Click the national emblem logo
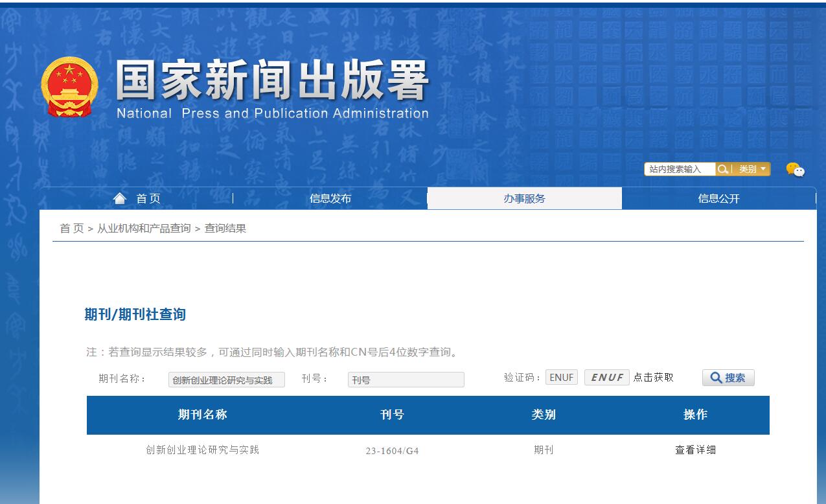This screenshot has height=504, width=826. click(69, 87)
